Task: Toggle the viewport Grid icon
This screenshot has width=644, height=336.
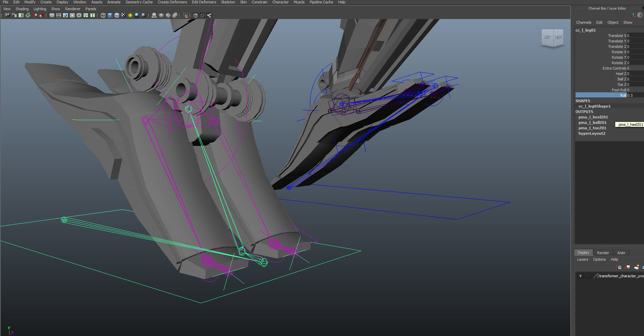Action: (52, 15)
